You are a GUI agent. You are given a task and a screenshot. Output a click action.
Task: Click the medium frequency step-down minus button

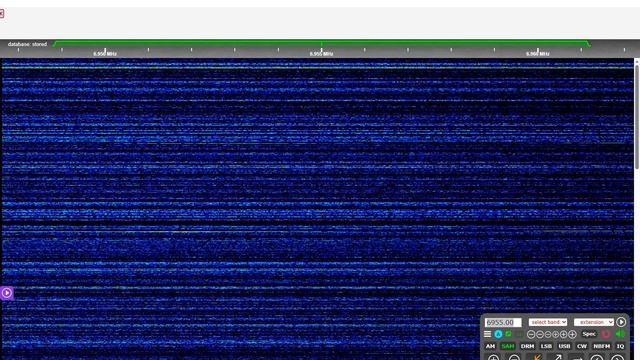540,334
